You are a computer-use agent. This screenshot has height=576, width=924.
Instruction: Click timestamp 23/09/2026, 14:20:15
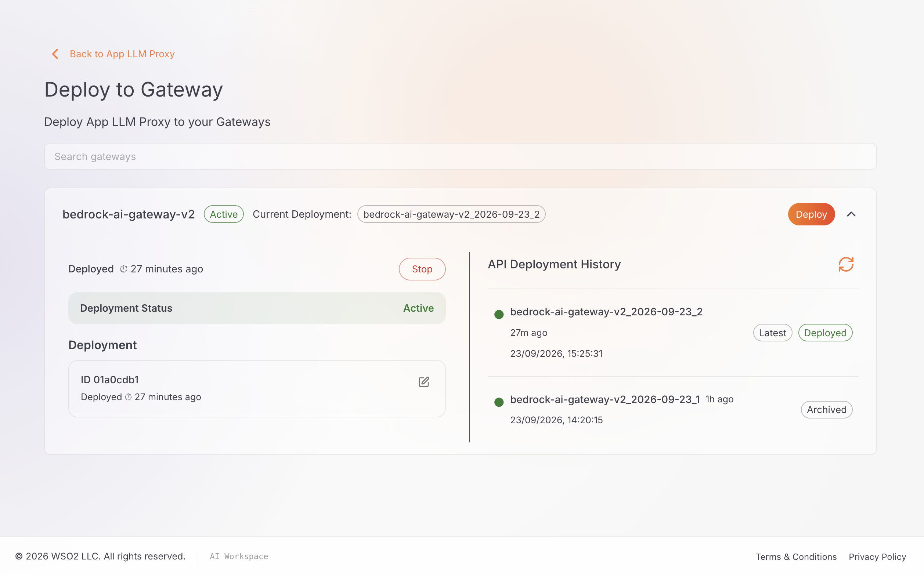coord(556,420)
